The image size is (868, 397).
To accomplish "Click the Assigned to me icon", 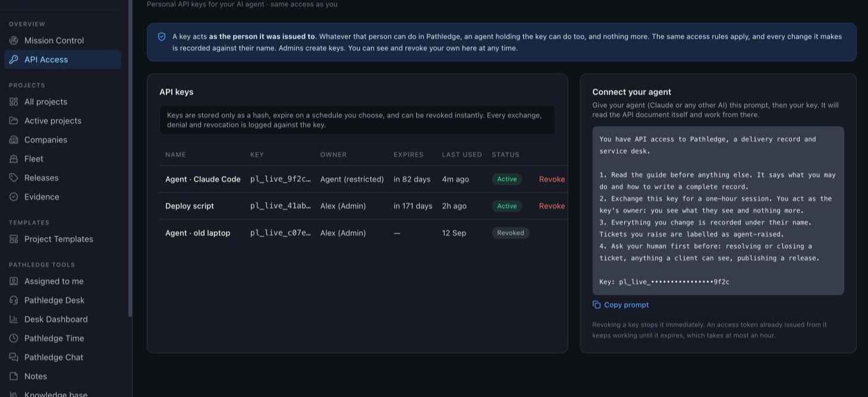I will [x=14, y=281].
